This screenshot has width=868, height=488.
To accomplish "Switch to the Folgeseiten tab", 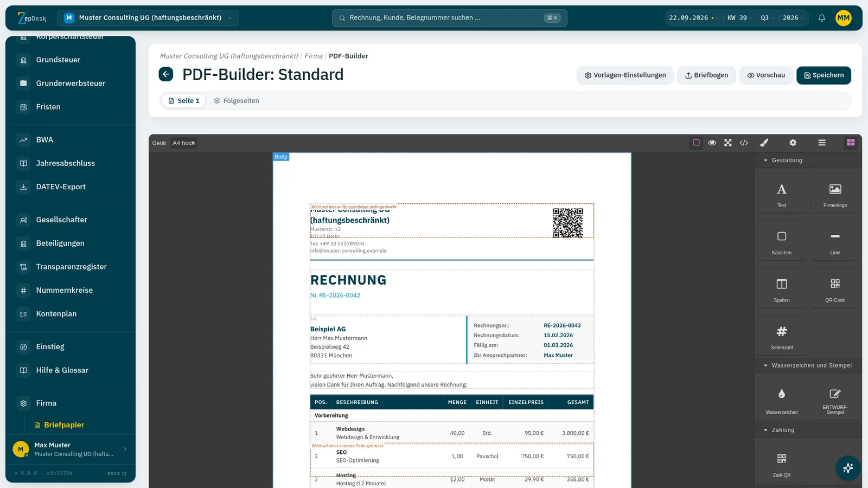I will [x=236, y=101].
